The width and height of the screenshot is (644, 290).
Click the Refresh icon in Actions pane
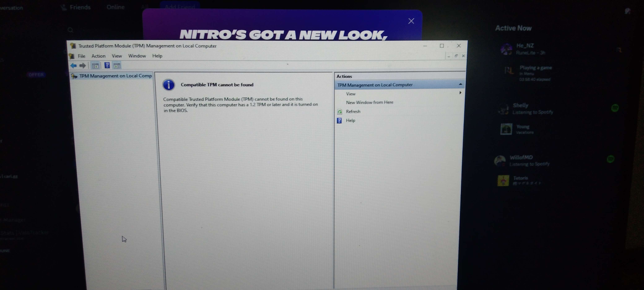point(339,112)
